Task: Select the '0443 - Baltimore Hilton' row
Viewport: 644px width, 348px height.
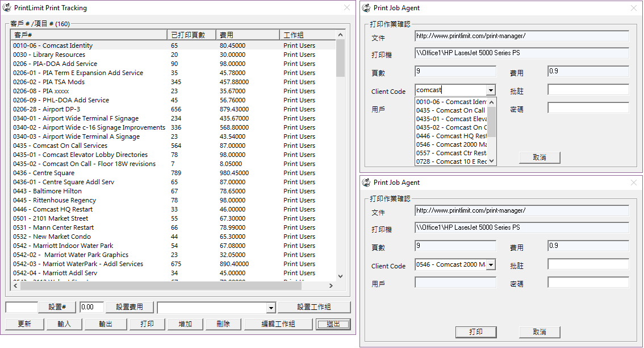Action: pyautogui.click(x=173, y=191)
